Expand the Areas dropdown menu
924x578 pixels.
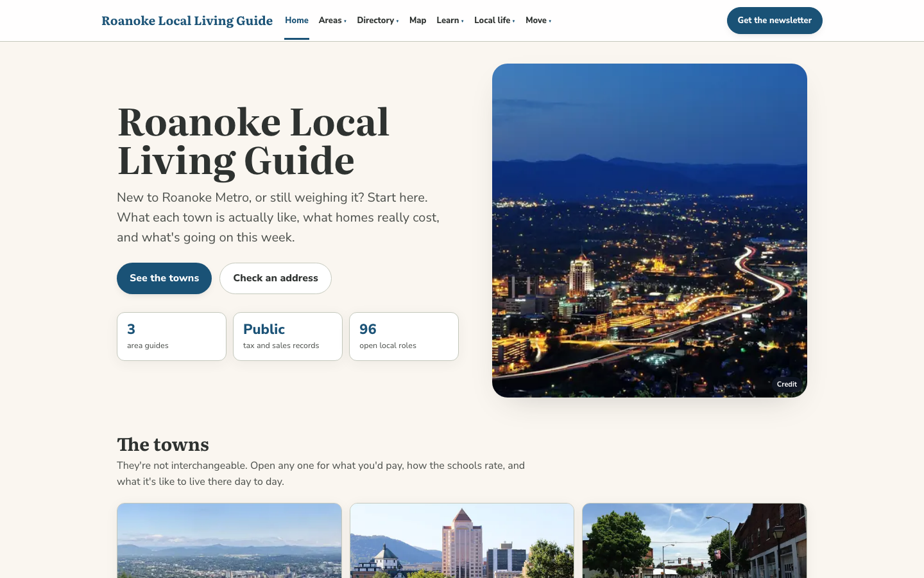click(332, 21)
